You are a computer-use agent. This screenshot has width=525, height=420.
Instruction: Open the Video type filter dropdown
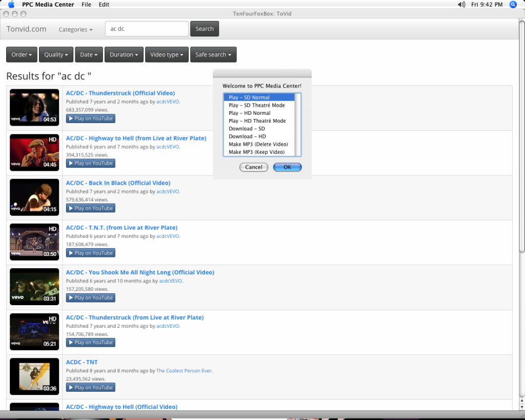coord(167,54)
